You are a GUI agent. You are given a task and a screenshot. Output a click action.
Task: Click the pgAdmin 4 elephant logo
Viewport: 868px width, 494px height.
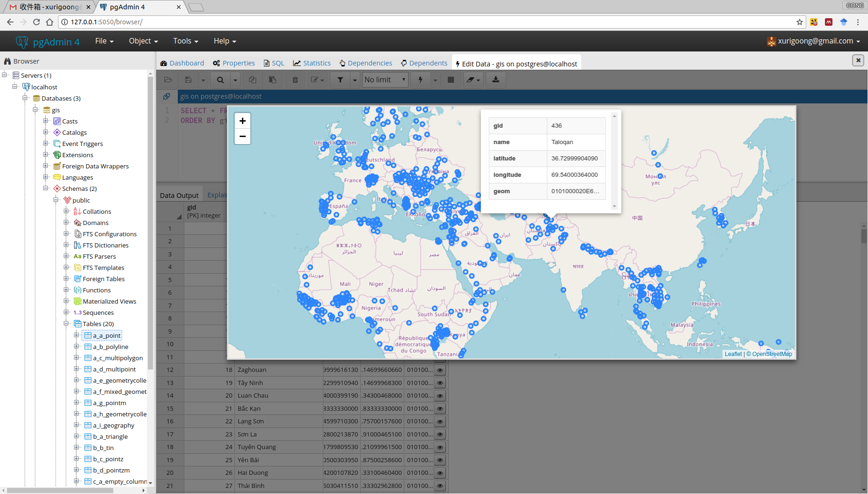[x=22, y=42]
